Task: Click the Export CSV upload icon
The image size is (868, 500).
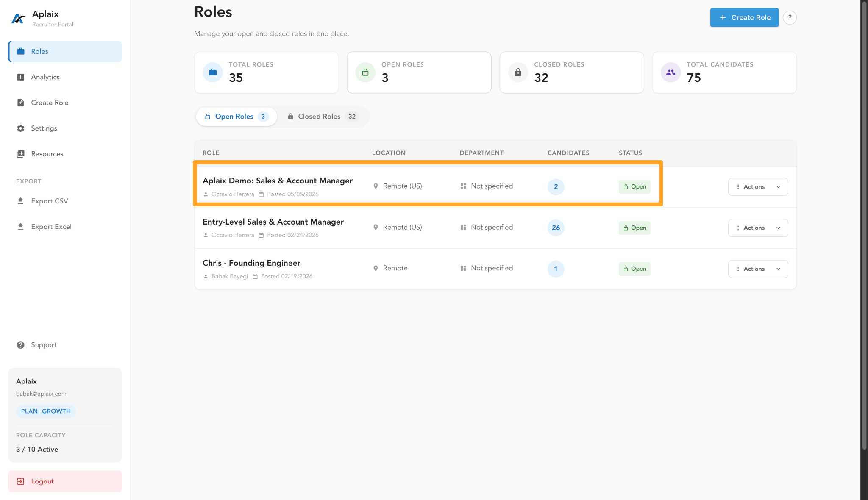Action: 20,201
